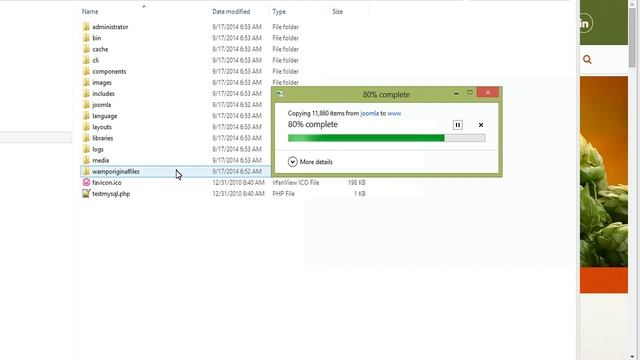Select the favicon.ico file icon
Screen dimensions: 640x360
click(x=86, y=182)
